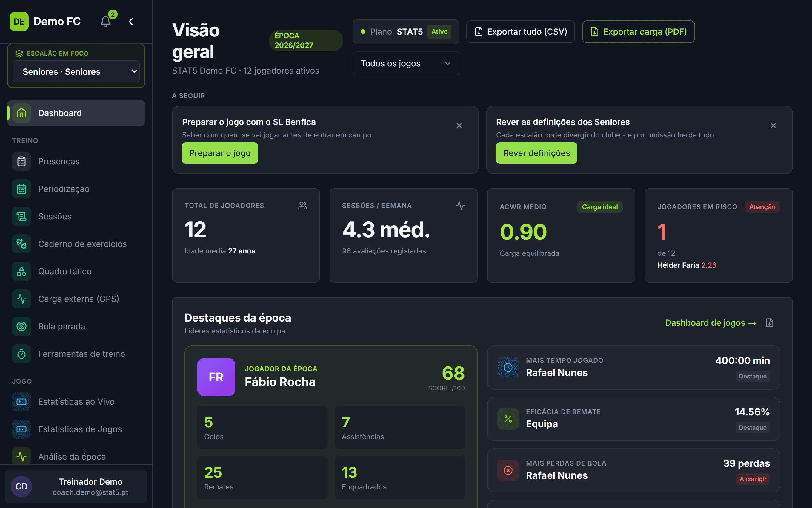This screenshot has width=812, height=508.
Task: Open Periodização from the sidebar
Action: [x=76, y=189]
